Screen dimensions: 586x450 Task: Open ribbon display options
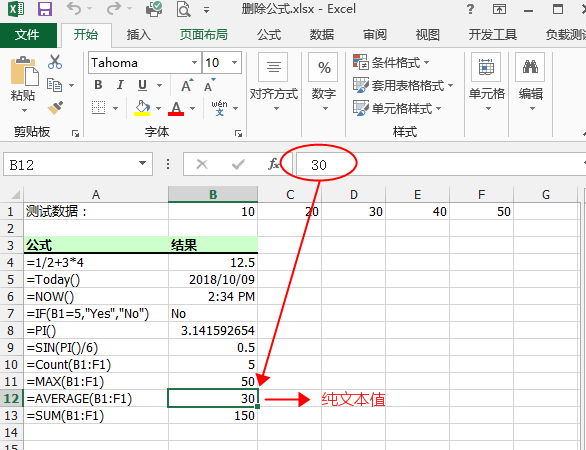499,9
